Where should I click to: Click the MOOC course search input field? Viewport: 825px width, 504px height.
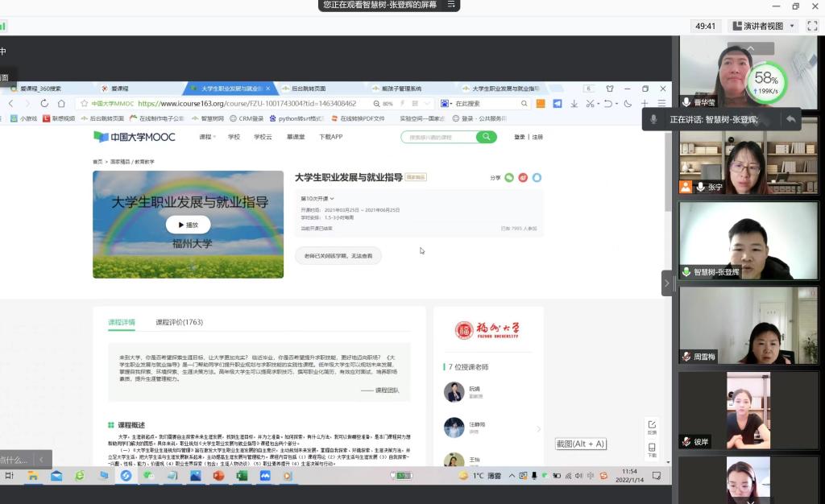point(439,137)
